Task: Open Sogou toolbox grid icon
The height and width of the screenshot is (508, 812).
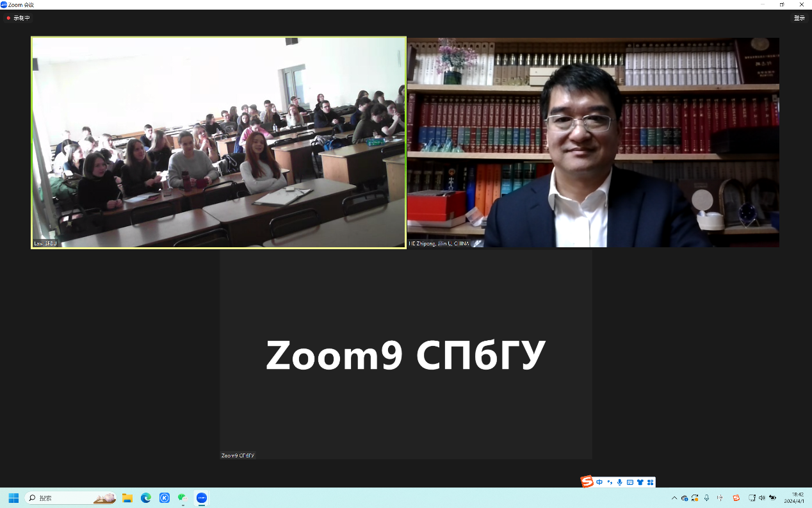Action: [650, 482]
